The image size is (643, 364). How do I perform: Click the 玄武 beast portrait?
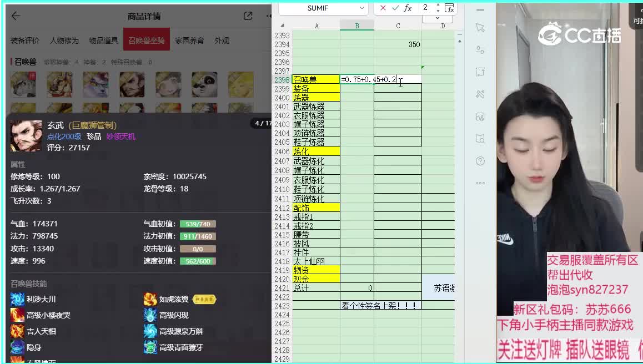(x=26, y=136)
